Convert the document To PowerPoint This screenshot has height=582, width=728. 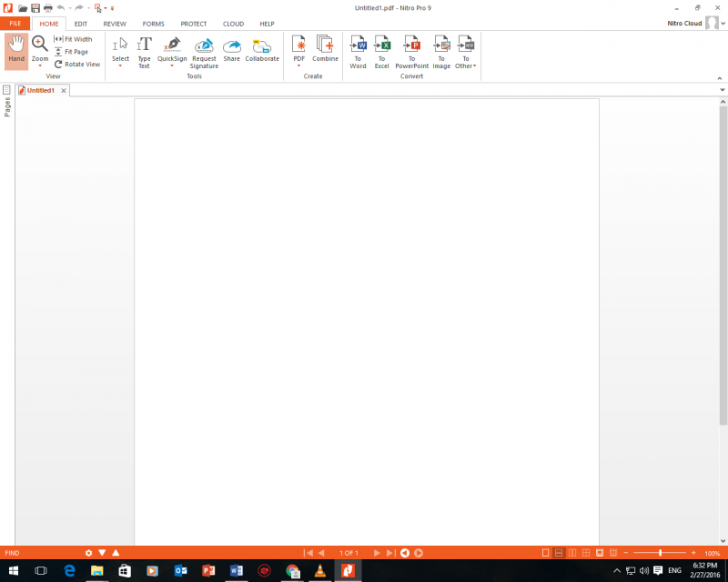coord(412,52)
